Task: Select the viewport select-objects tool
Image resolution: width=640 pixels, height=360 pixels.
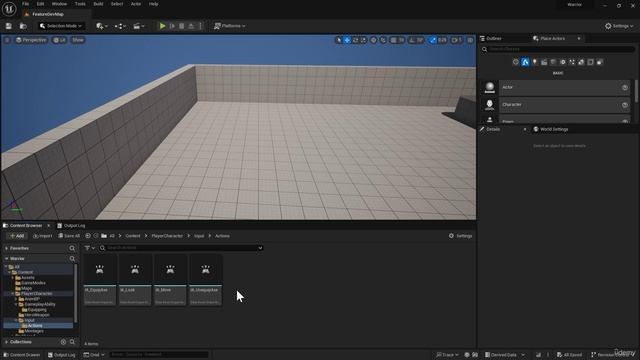Action: (338, 40)
